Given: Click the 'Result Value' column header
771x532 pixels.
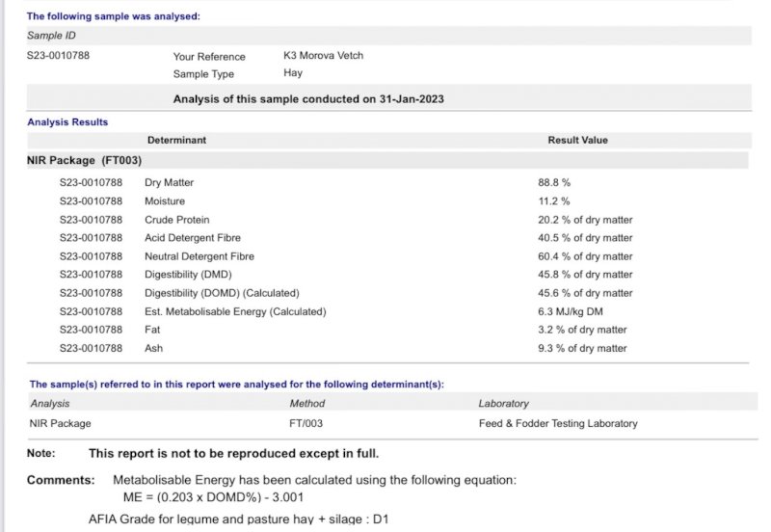Looking at the screenshot, I should coord(577,140).
